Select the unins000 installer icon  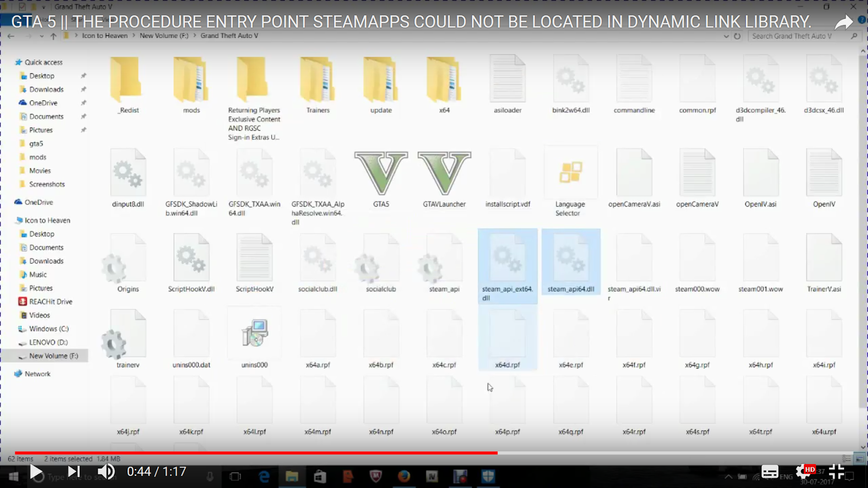tap(254, 333)
